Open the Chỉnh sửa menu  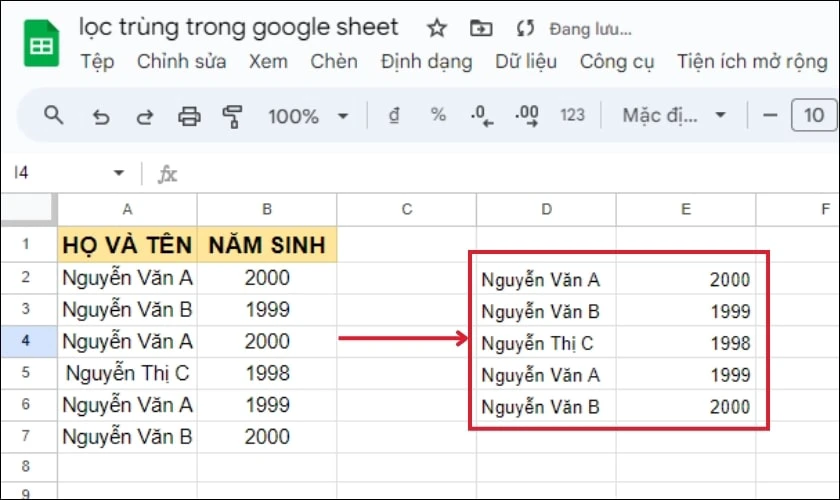(182, 62)
